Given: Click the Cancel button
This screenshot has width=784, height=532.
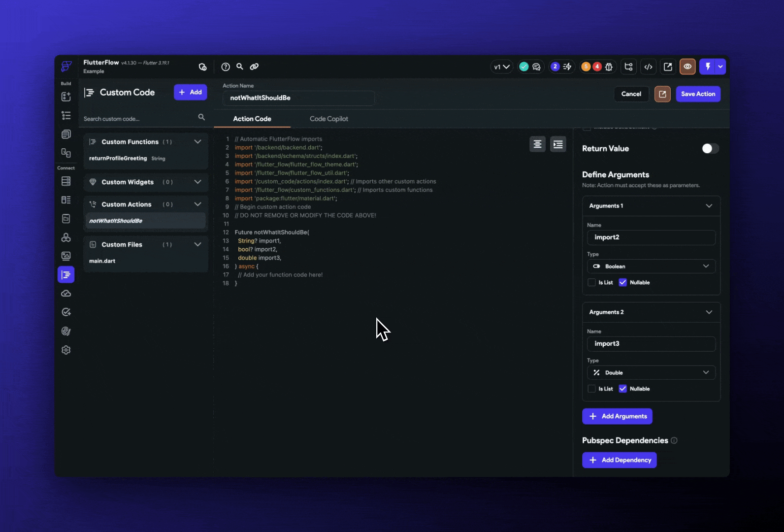Looking at the screenshot, I should coord(631,94).
